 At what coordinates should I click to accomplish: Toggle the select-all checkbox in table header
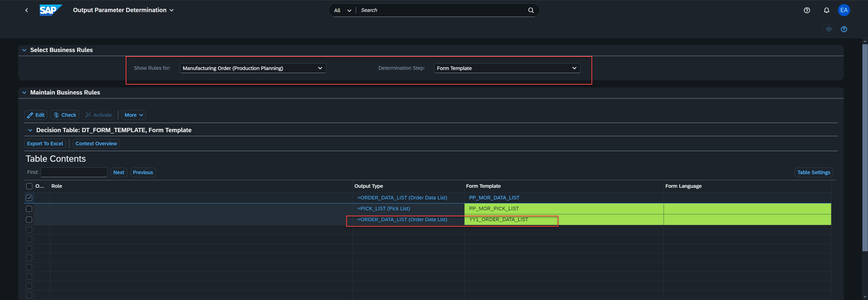(x=29, y=186)
